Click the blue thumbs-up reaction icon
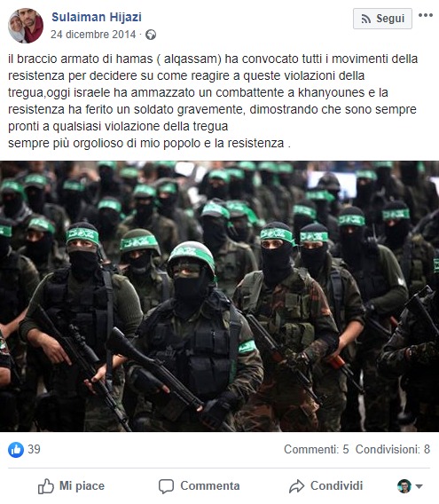This screenshot has height=504, width=439. [16, 449]
